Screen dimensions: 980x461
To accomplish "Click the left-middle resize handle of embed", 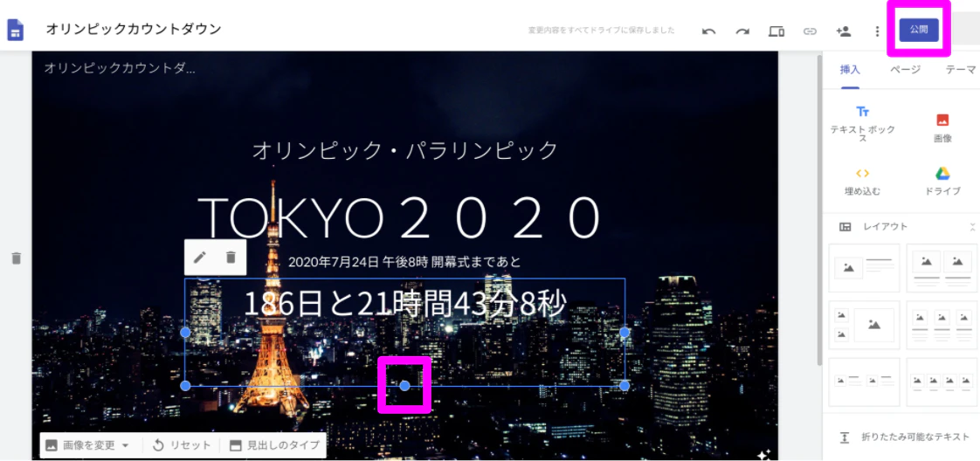I will [185, 333].
